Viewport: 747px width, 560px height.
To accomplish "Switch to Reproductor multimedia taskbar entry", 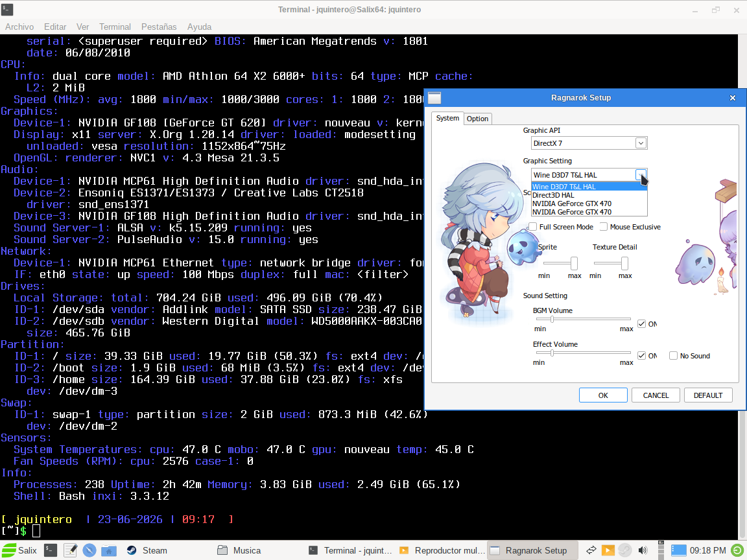I will 441,550.
